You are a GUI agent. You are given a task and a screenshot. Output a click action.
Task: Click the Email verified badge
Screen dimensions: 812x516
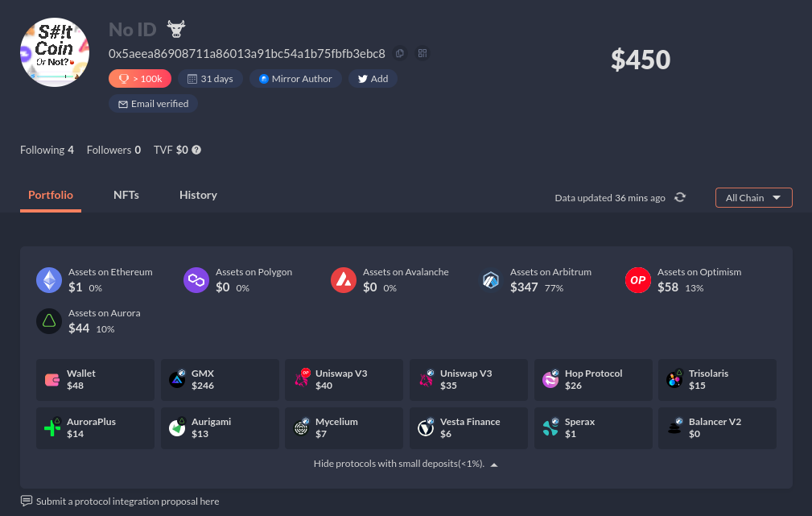(153, 104)
